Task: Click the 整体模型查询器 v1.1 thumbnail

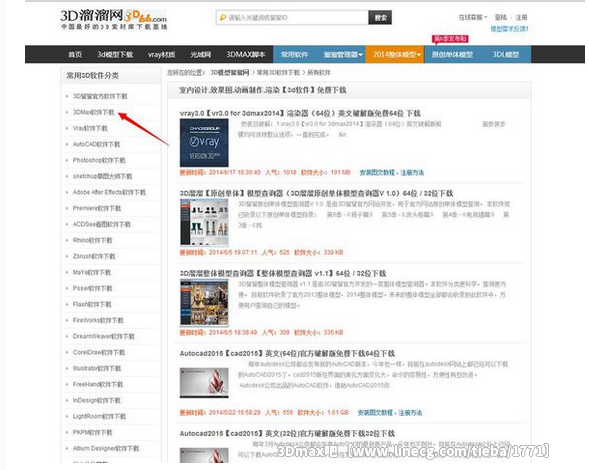Action: click(x=204, y=303)
